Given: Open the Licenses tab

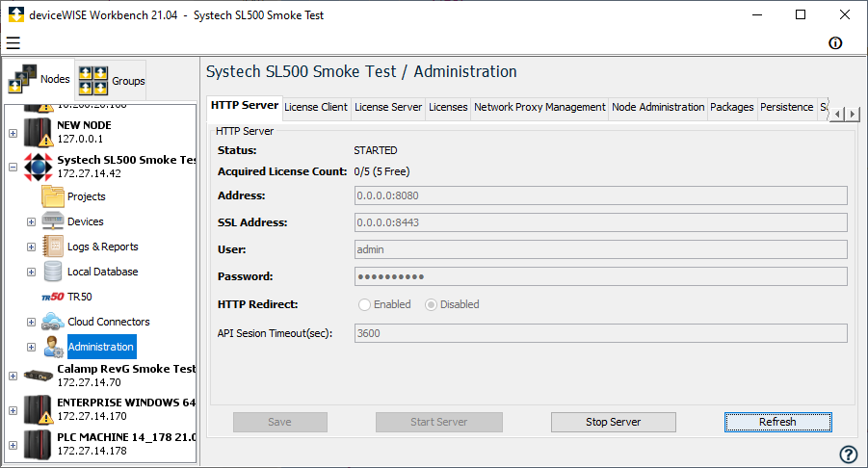Looking at the screenshot, I should tap(448, 107).
